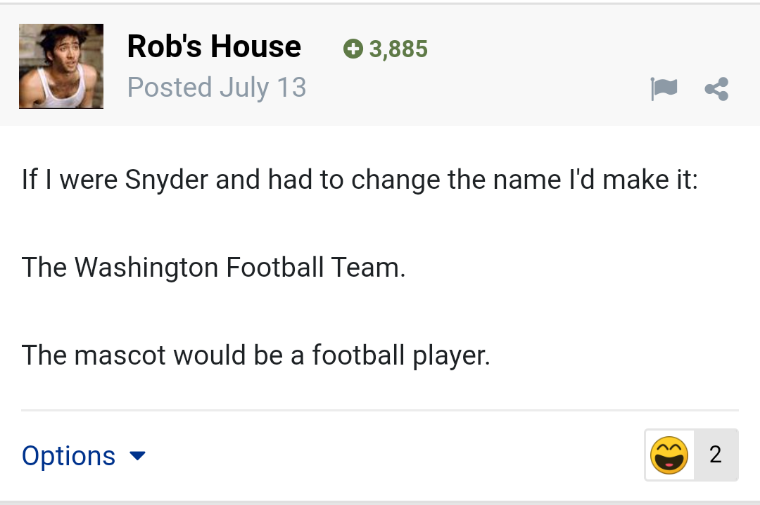Click "July 13" in the post header
Image resolution: width=760 pixels, height=505 pixels.
(263, 88)
